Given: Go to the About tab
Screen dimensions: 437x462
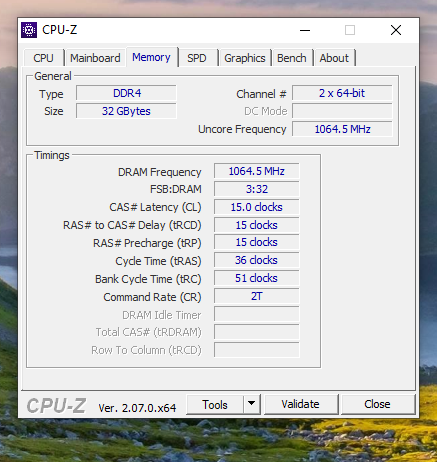Looking at the screenshot, I should [334, 58].
